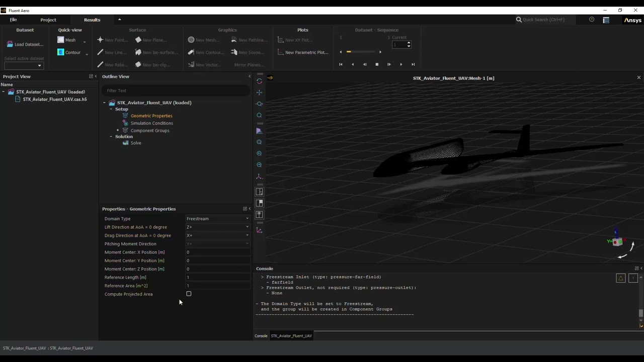Click Filter Text box in Outline View
Viewport: 644px width, 362px height.
click(x=175, y=90)
